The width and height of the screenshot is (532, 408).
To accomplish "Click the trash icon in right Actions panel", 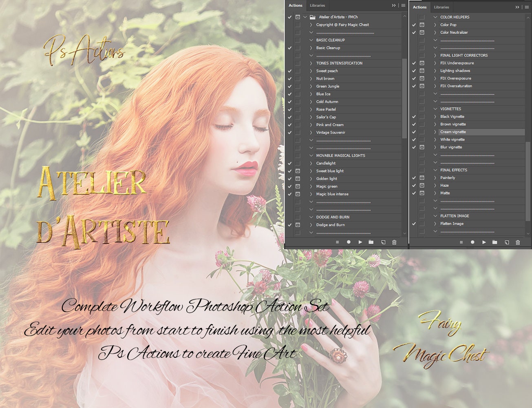I will click(518, 242).
